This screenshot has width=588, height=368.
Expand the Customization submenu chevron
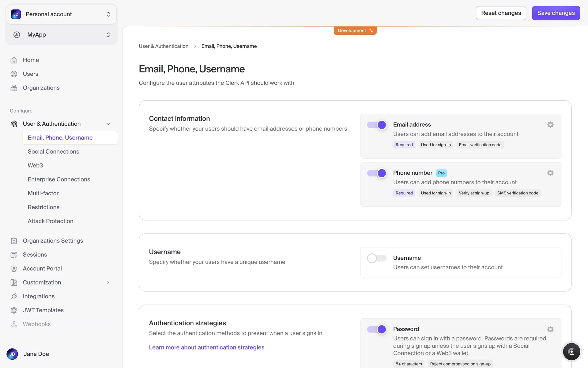pyautogui.click(x=108, y=282)
